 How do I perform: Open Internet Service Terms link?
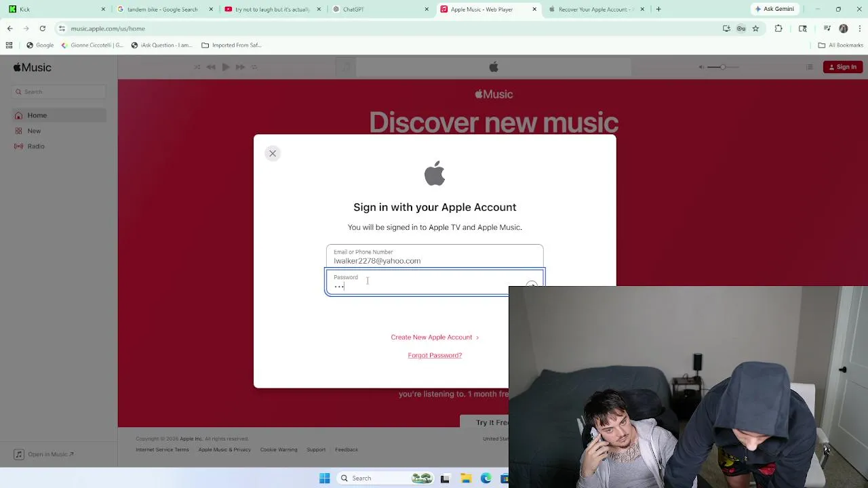point(162,449)
